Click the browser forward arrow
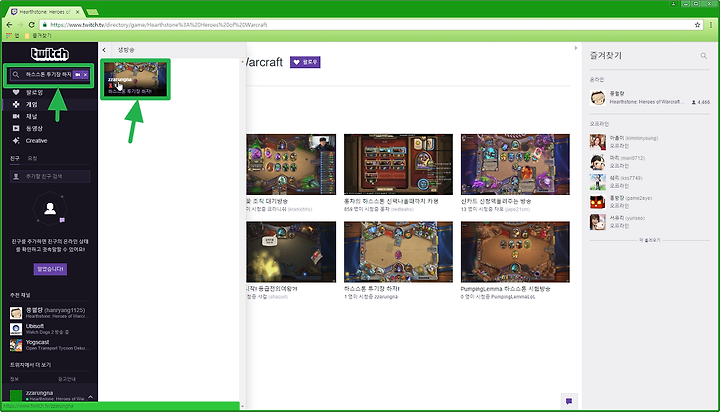Viewport: 720px width, 412px height. [x=20, y=25]
